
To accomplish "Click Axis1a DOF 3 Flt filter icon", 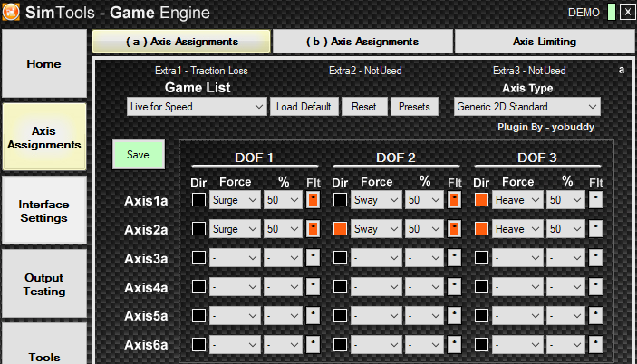I will coord(595,199).
